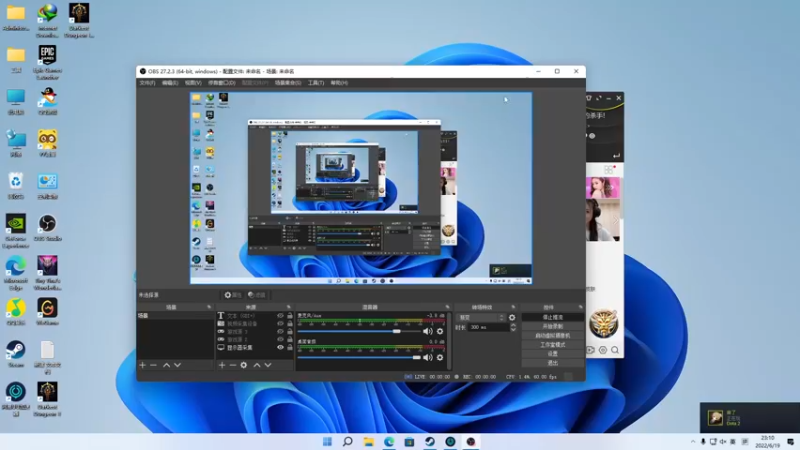Open Epic Games Launcher desktop shortcut
Viewport: 800px width, 450px height.
pyautogui.click(x=47, y=62)
